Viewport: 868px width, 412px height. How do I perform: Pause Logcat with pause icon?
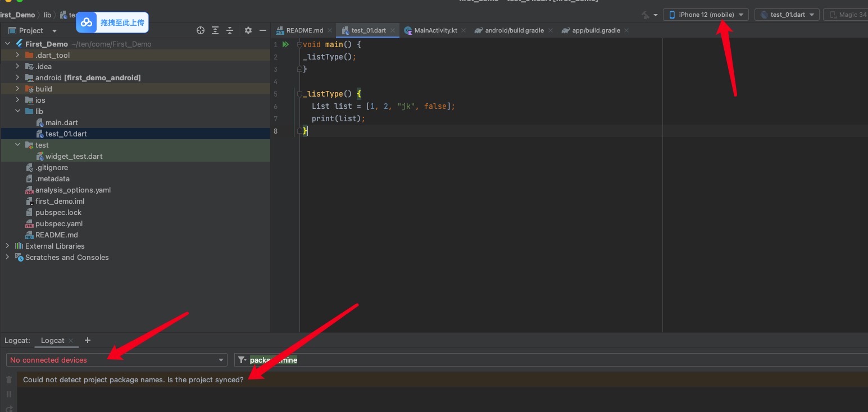pos(8,395)
